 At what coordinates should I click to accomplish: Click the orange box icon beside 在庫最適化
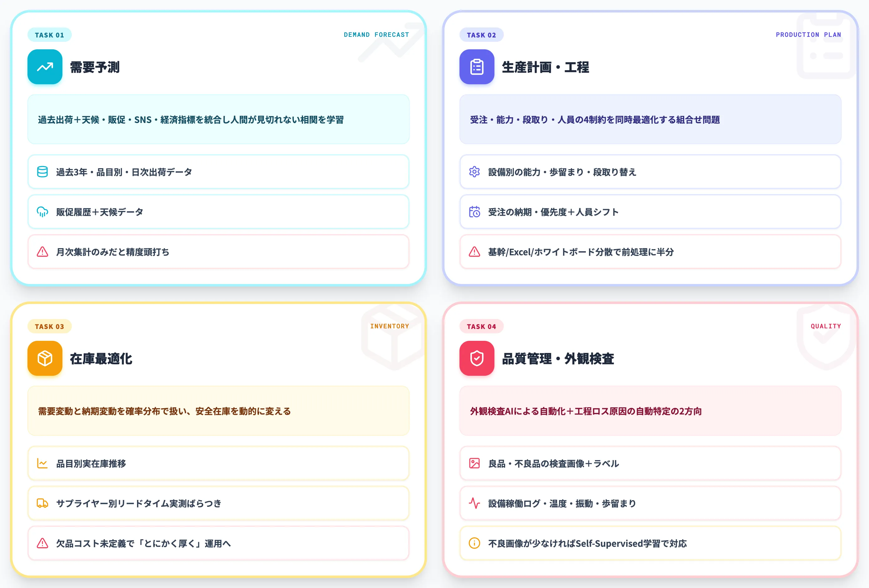[45, 358]
